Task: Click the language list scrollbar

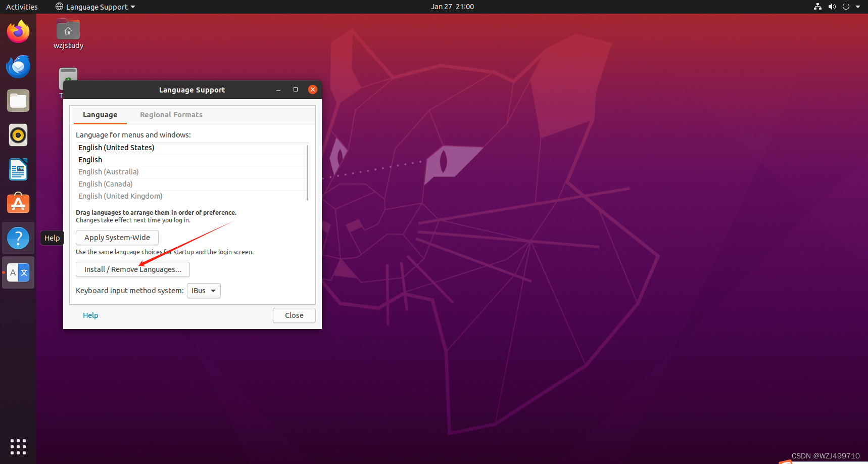Action: coord(307,172)
